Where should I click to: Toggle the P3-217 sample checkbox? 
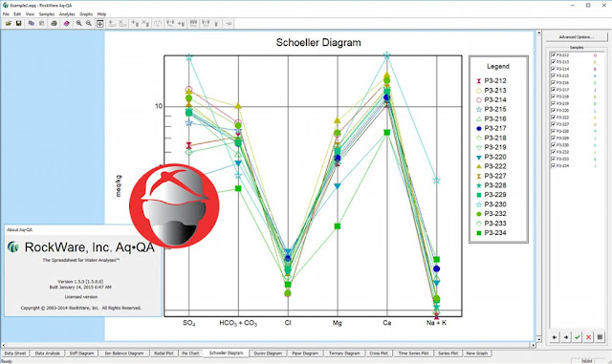[x=553, y=90]
